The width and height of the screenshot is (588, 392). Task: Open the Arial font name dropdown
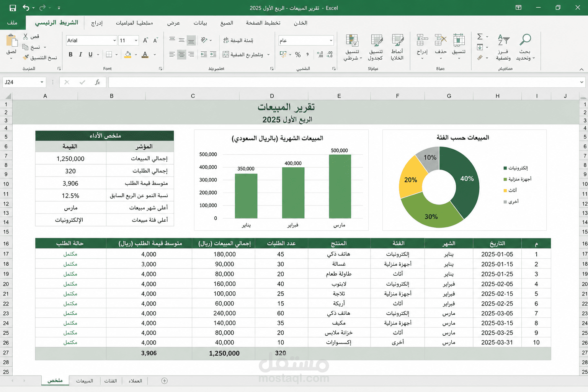[114, 40]
